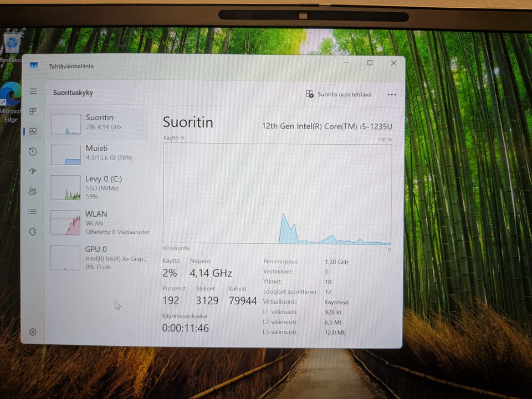Click the threads count '3129'
Viewport: 532px width, 399px height.
pos(207,300)
